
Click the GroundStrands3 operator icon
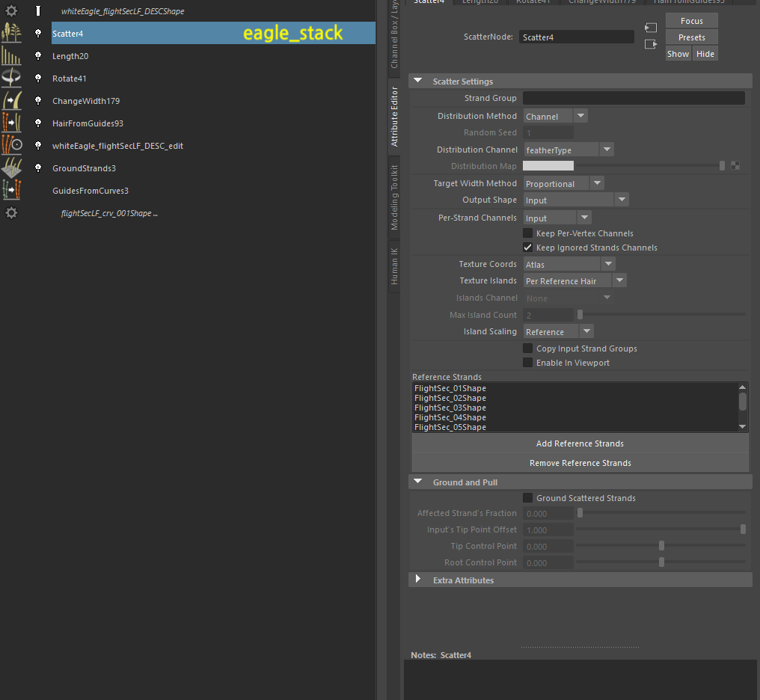pyautogui.click(x=12, y=168)
